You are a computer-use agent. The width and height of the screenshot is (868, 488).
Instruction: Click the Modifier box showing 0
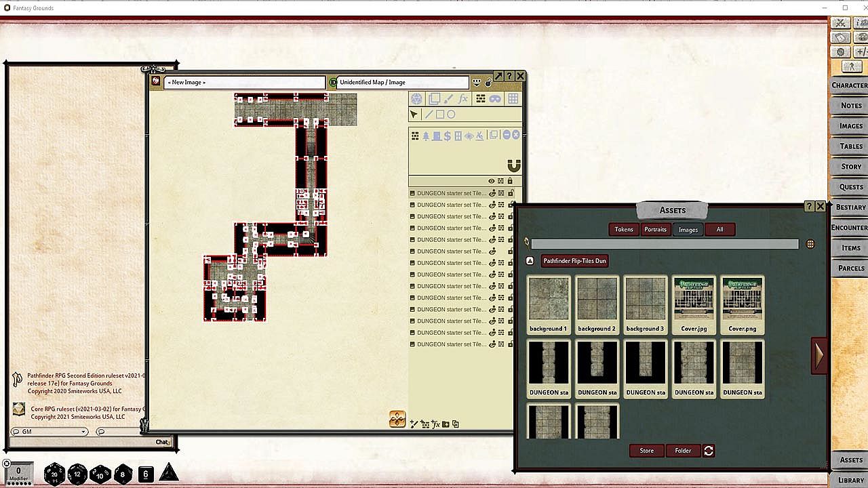point(18,473)
